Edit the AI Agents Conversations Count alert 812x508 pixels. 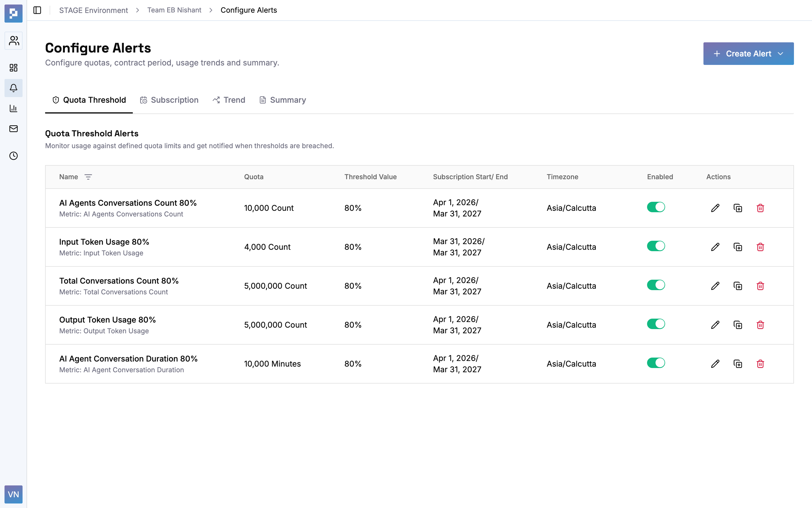715,208
